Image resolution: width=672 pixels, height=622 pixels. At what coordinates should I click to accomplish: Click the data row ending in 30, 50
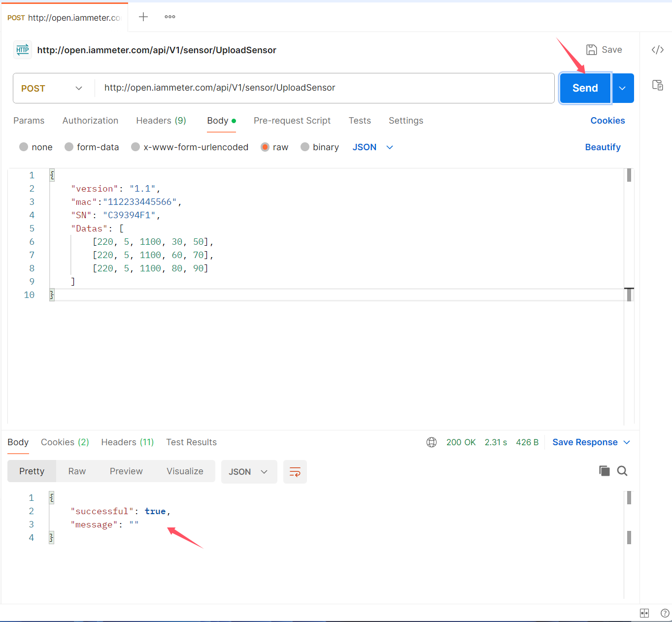coord(153,242)
